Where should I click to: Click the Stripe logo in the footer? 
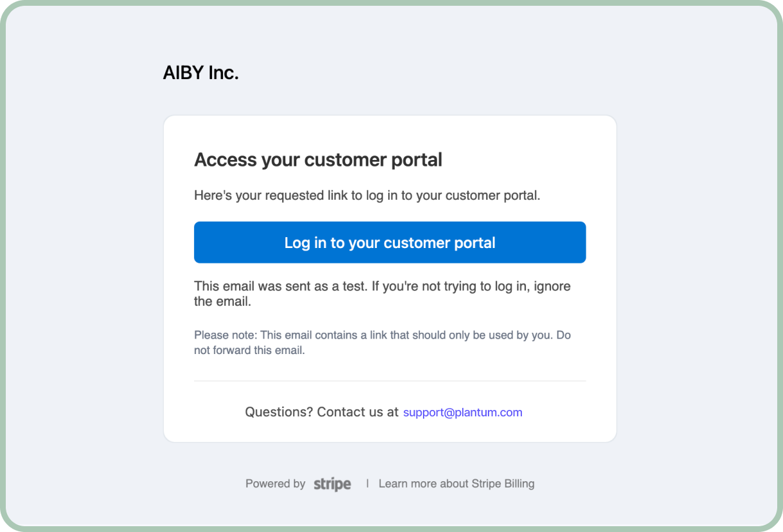click(x=332, y=484)
